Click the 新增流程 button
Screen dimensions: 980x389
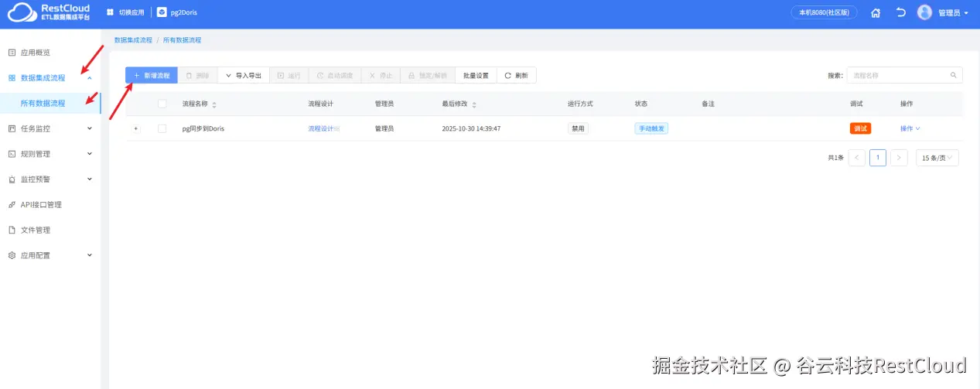(x=152, y=75)
